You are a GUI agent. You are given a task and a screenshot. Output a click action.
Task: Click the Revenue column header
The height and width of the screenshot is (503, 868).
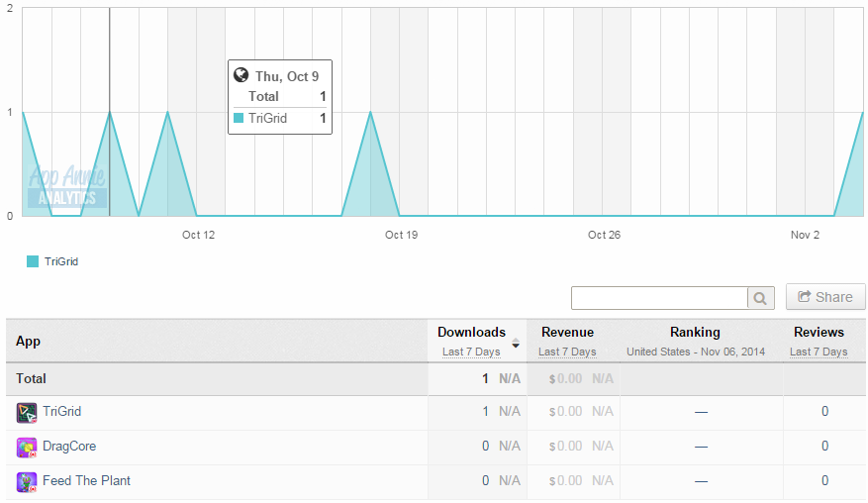(567, 333)
